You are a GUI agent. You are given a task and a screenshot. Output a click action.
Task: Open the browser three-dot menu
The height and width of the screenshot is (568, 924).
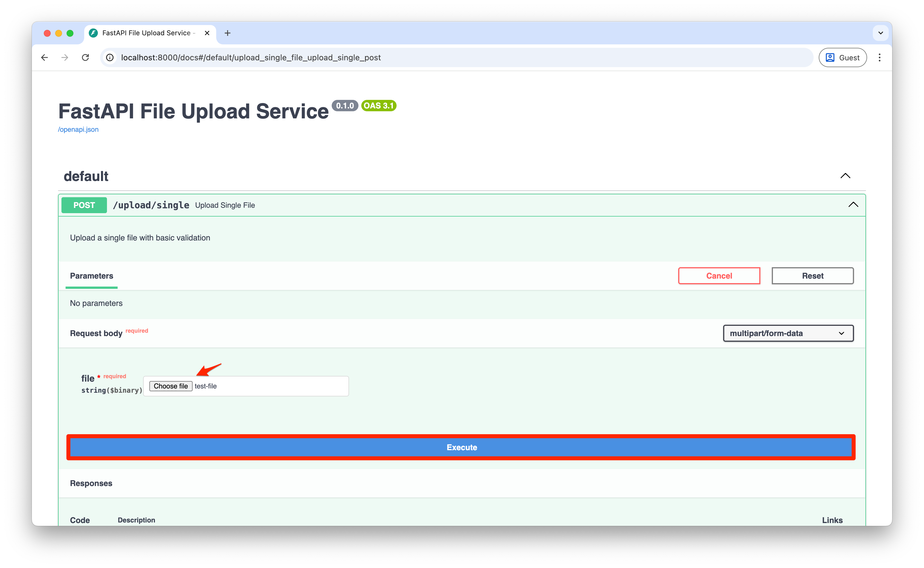[880, 57]
